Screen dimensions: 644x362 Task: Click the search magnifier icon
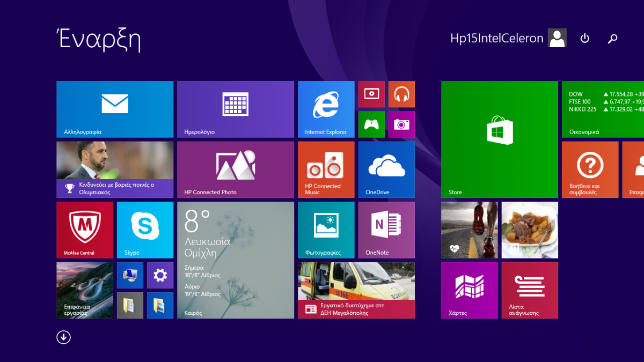click(x=612, y=39)
